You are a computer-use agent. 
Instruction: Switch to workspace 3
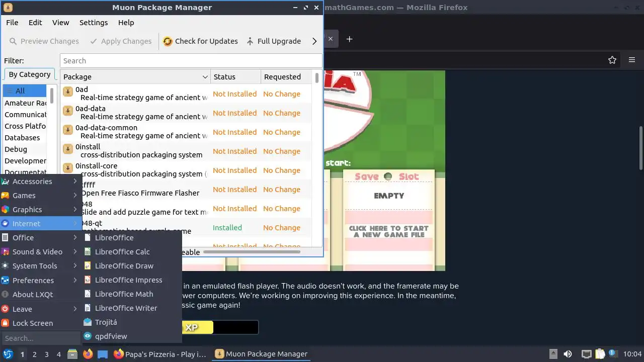[x=46, y=354]
